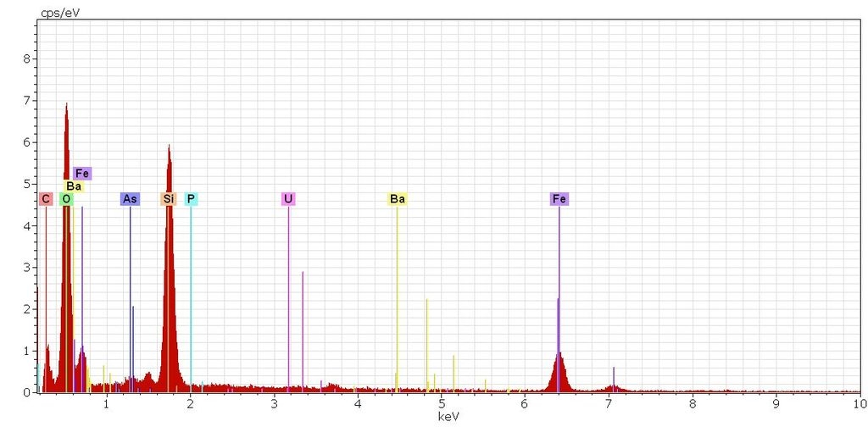Click the red C element label
868x427 pixels.
click(46, 199)
